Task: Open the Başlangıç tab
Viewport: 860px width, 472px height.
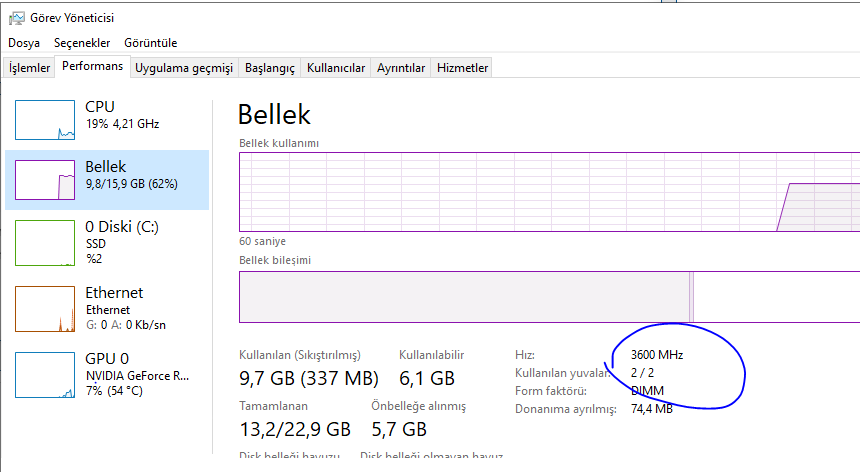Action: pos(270,68)
